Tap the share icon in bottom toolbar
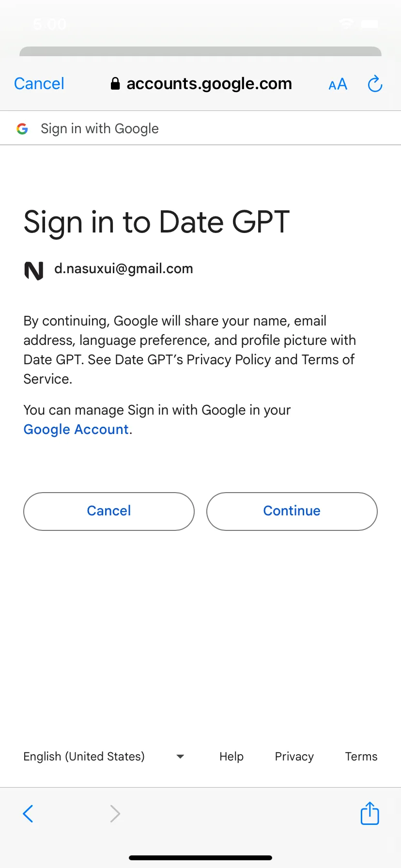 tap(370, 813)
